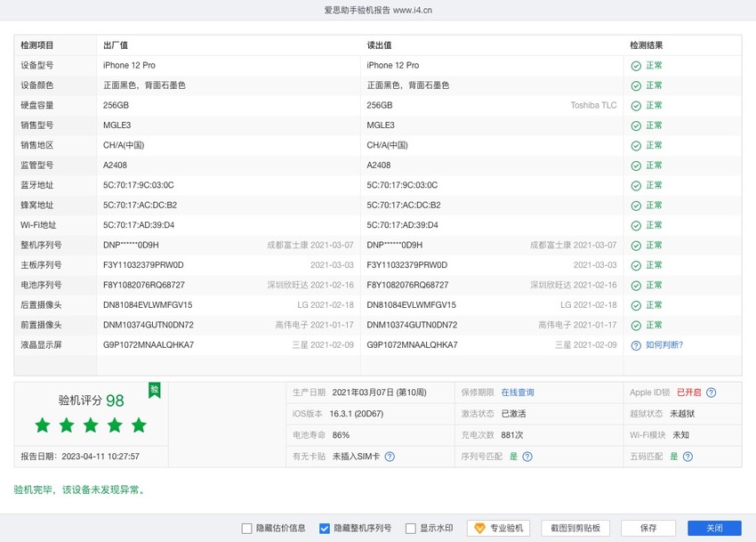Click the charge count 881次
Image resolution: width=756 pixels, height=542 pixels.
512,435
